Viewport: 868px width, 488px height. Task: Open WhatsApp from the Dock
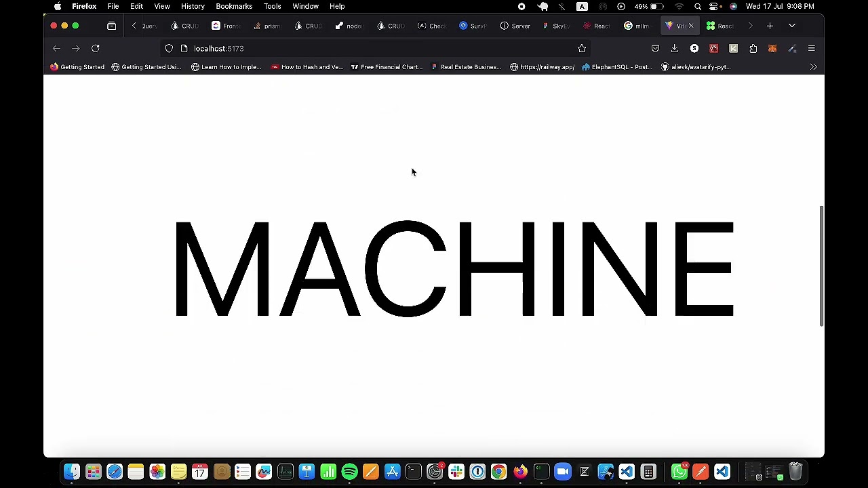(x=679, y=472)
